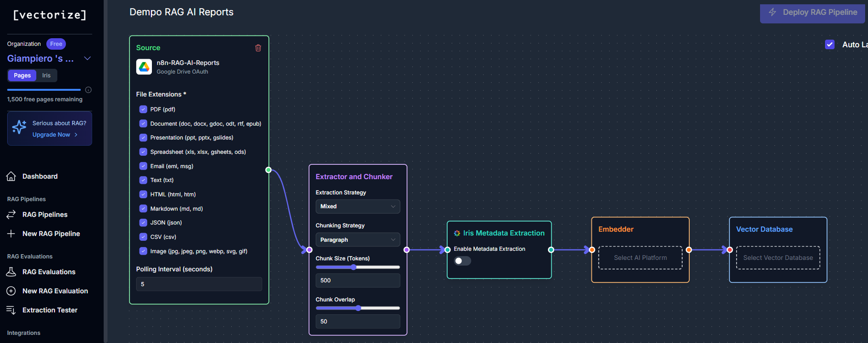
Task: Click the Dempo RAG AI Reports title
Action: [182, 12]
